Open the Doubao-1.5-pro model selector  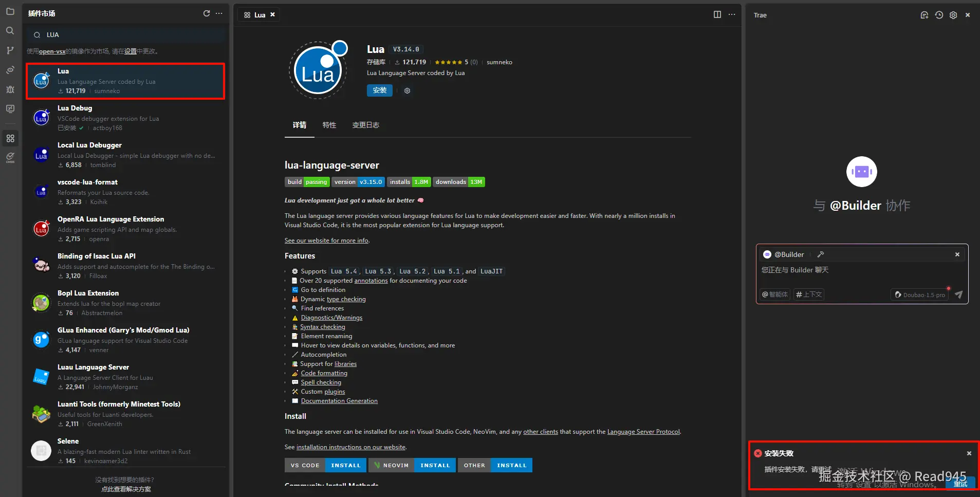[x=920, y=294]
